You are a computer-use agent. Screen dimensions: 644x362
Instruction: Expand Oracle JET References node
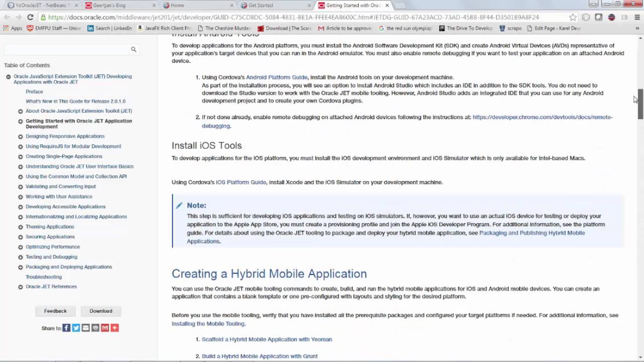pos(21,287)
